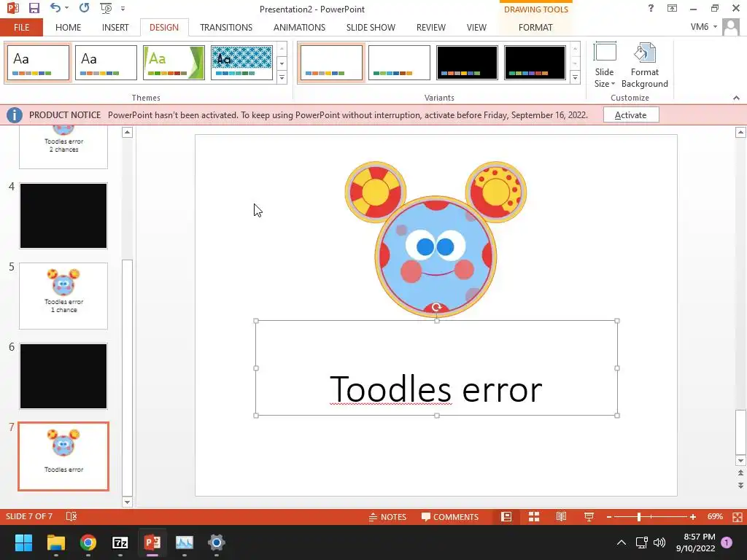Click the product notice info icon
This screenshot has height=560, width=747.
coord(15,114)
